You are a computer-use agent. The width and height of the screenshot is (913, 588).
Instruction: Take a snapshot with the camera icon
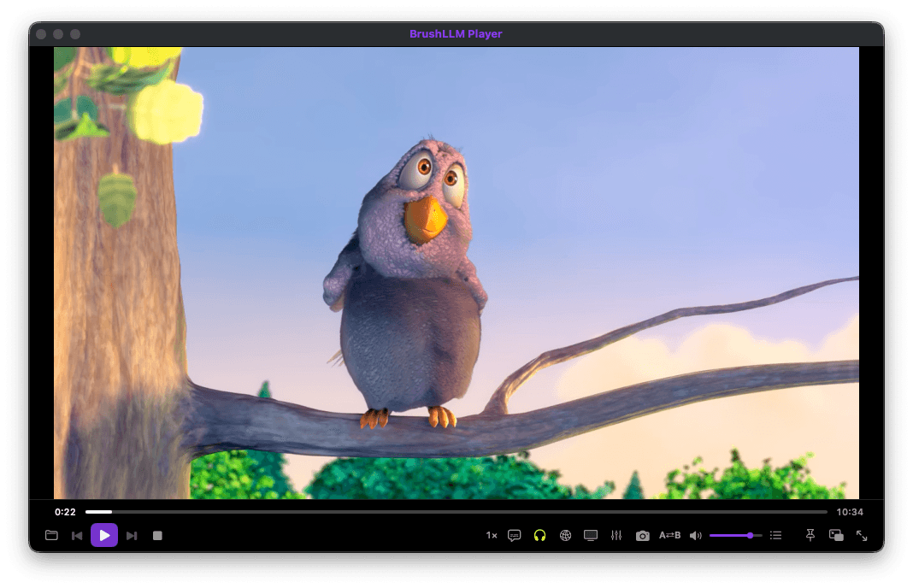click(x=642, y=536)
